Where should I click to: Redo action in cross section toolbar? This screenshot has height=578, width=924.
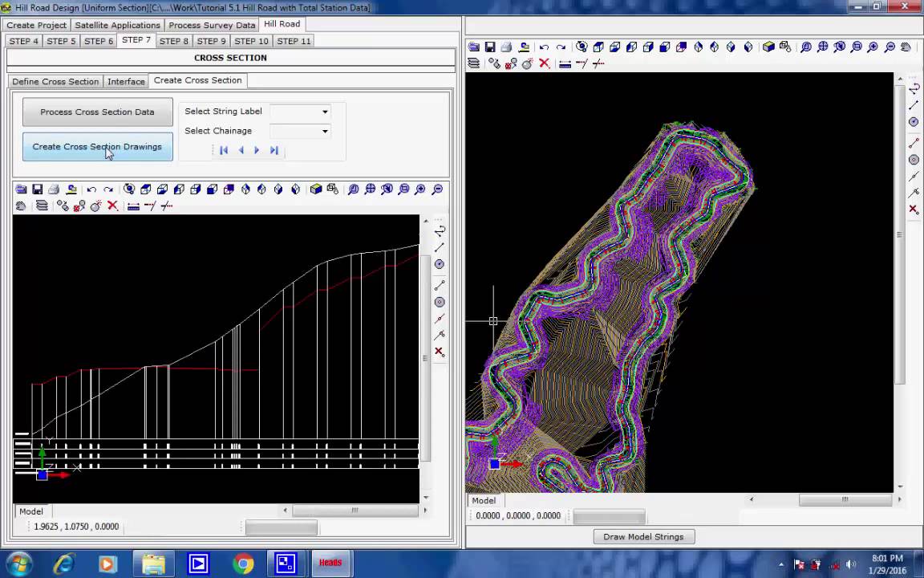tap(107, 189)
